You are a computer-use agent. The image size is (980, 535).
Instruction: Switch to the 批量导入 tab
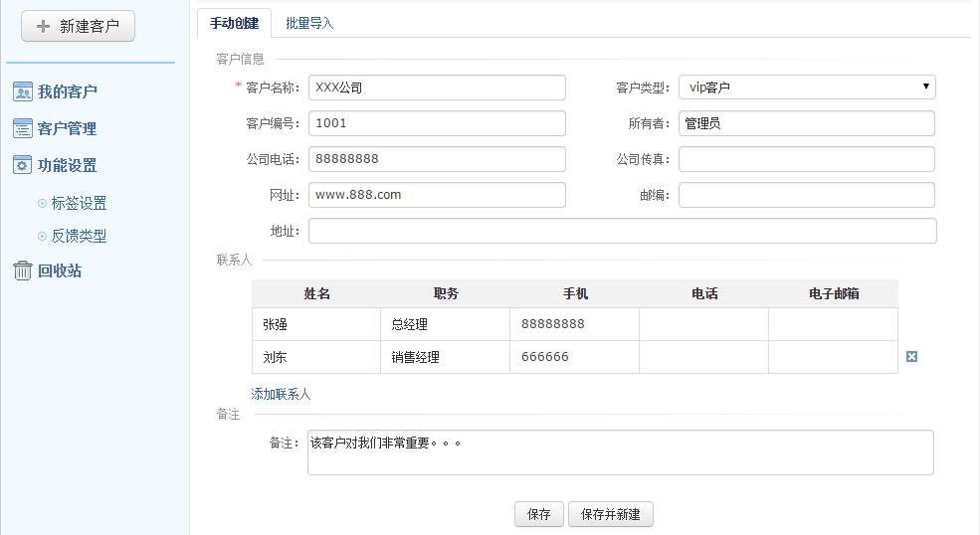pos(309,23)
